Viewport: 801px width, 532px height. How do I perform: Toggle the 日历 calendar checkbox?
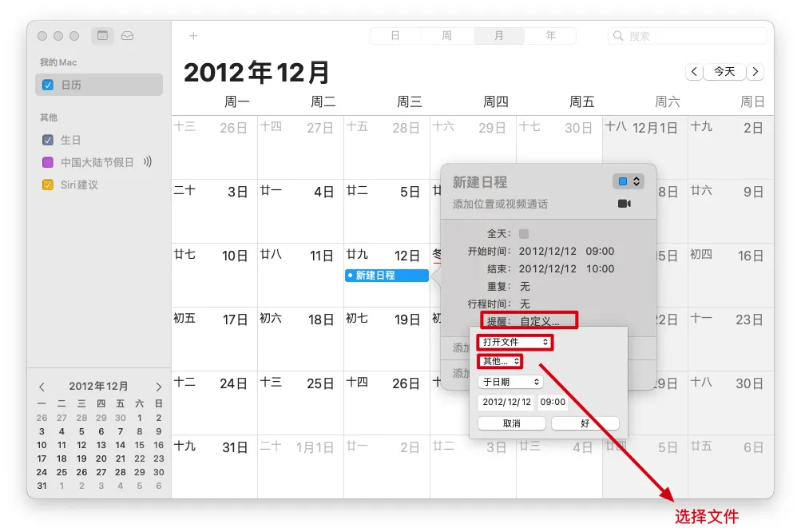[x=48, y=85]
